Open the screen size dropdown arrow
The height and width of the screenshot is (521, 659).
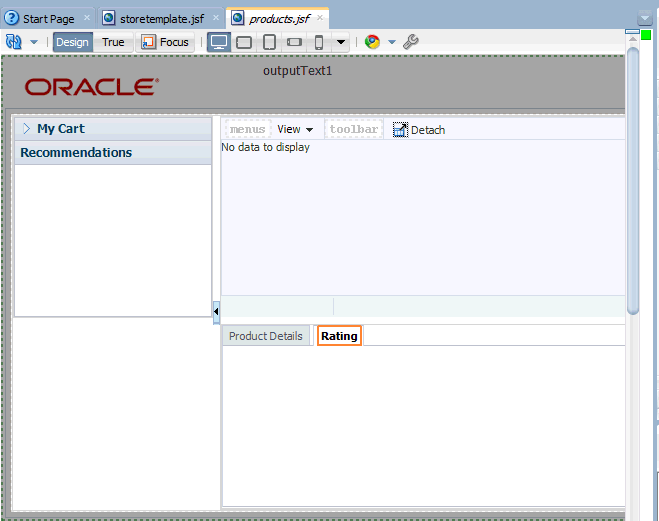click(341, 42)
